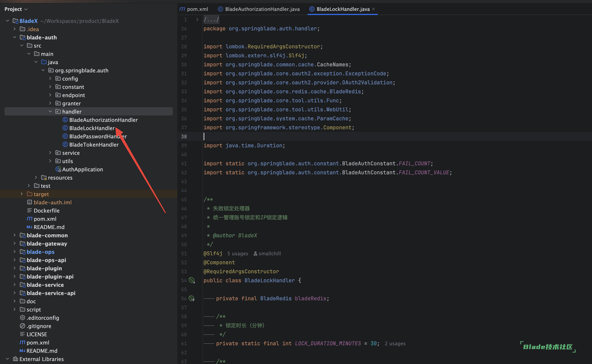The width and height of the screenshot is (592, 364).
Task: Click the blade-ops-api module icon
Action: pyautogui.click(x=22, y=260)
